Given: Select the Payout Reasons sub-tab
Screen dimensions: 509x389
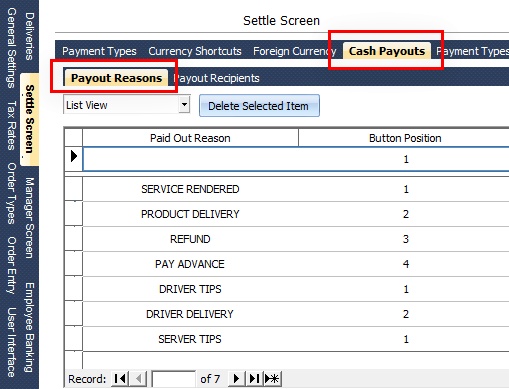Looking at the screenshot, I should (x=116, y=78).
